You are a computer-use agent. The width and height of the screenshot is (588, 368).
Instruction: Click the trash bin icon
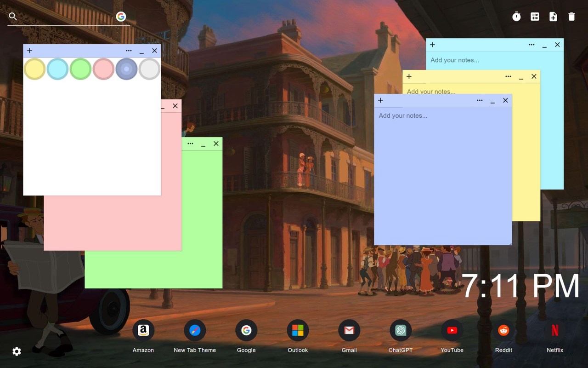pos(571,17)
